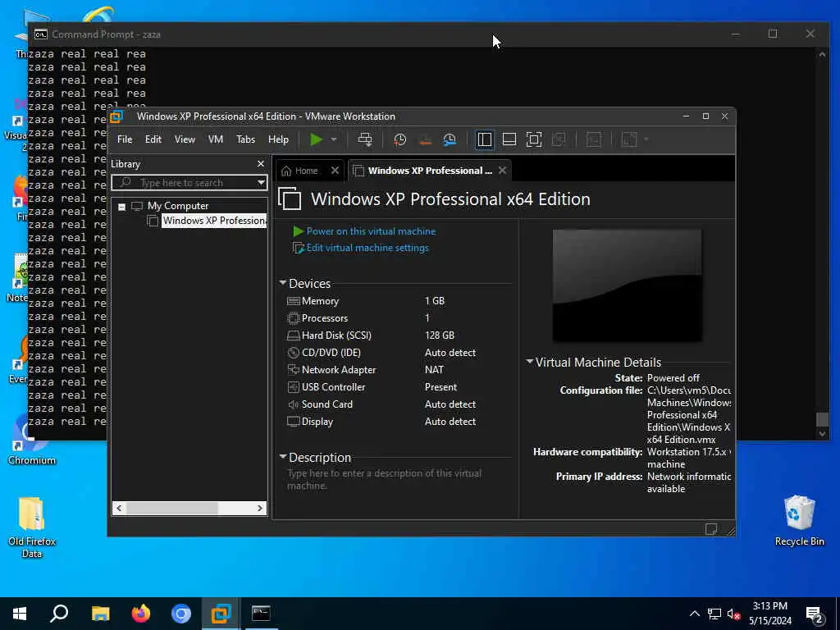Viewport: 840px width, 630px height.
Task: Open the notification center icon
Action: [815, 614]
